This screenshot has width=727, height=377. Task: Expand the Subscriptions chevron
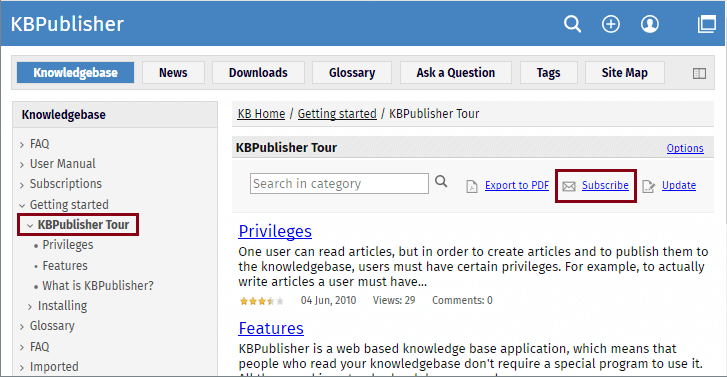(22, 185)
